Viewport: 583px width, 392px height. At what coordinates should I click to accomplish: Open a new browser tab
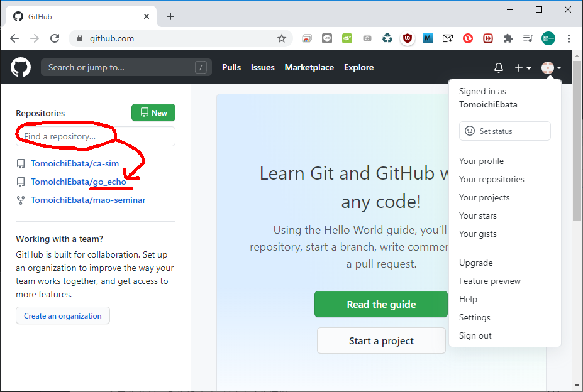coord(170,16)
